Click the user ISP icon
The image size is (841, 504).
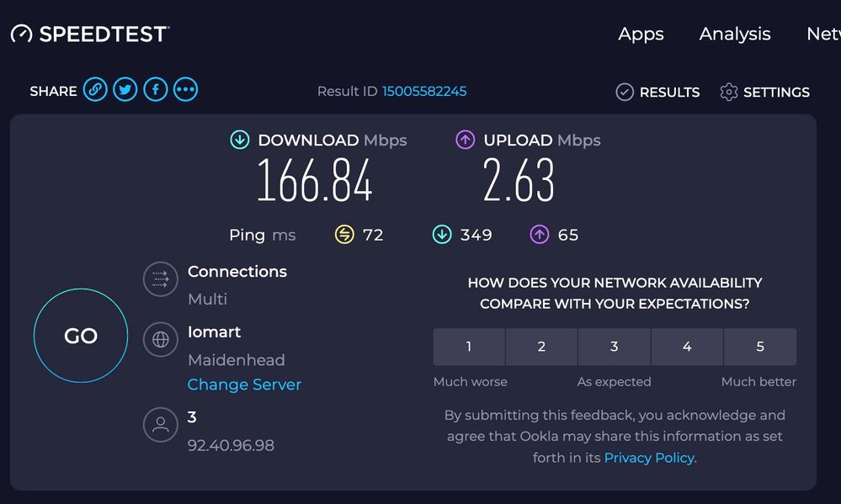coord(160,425)
